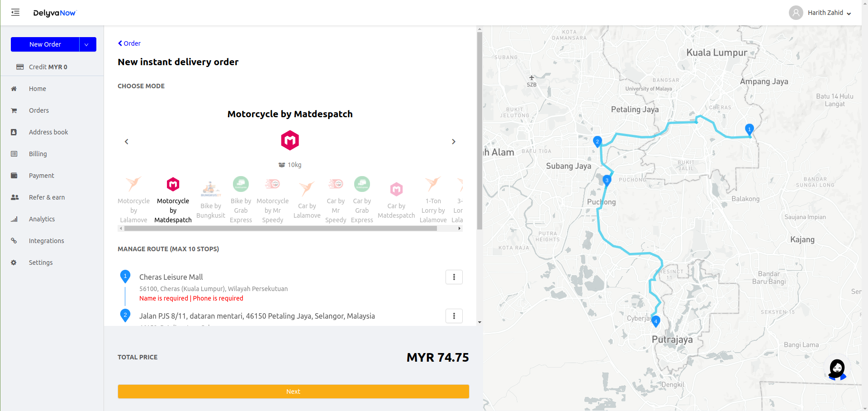Click the delivery modes horizontal scrollbar
Screen dimensions: 868x411
pyautogui.click(x=280, y=229)
